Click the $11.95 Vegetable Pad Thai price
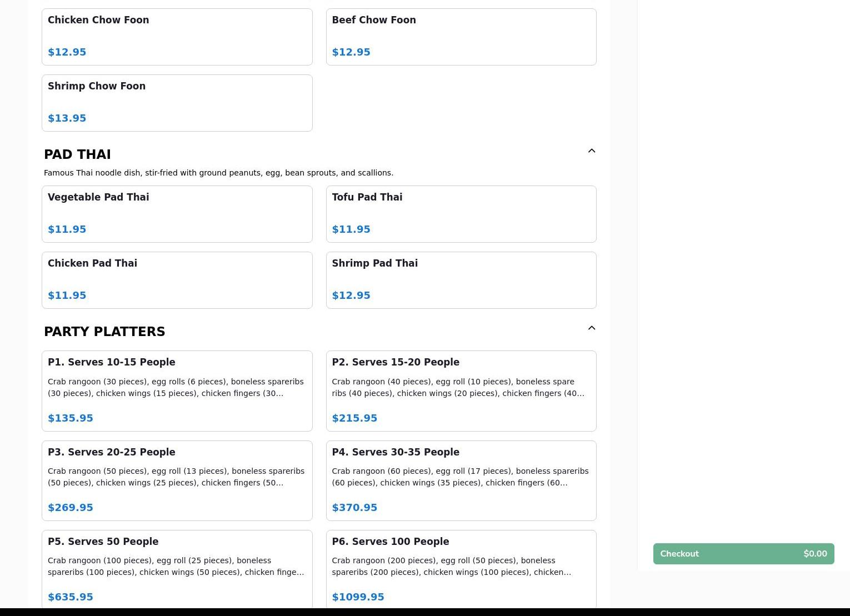 [67, 229]
